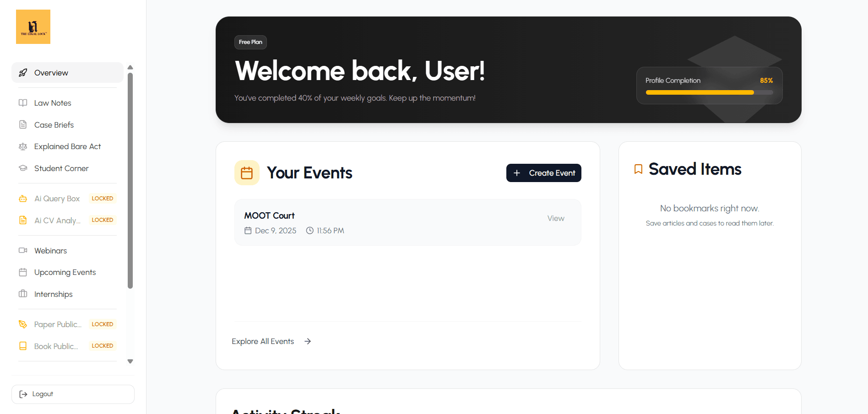Open Upcoming Events via calendar icon
The width and height of the screenshot is (868, 414).
pyautogui.click(x=23, y=272)
